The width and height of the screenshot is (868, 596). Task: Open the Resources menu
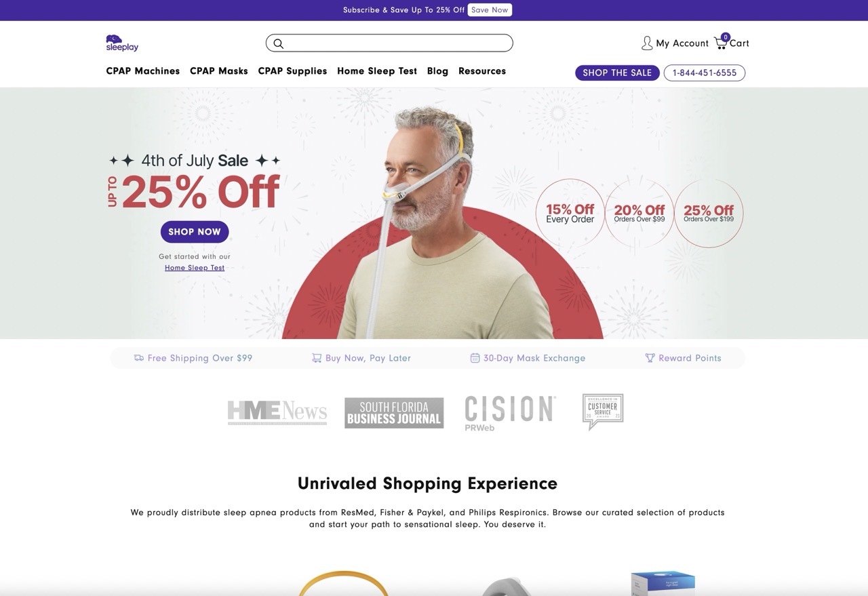(482, 71)
